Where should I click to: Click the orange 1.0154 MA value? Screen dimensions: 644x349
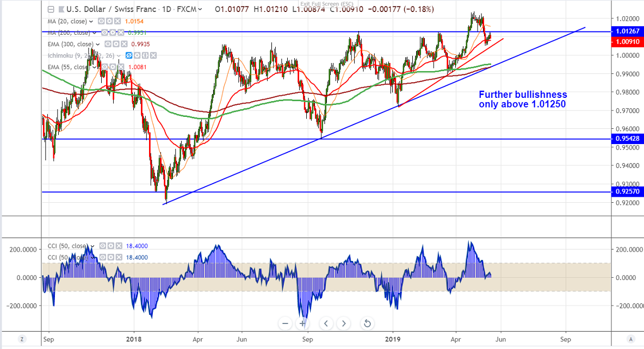point(135,21)
